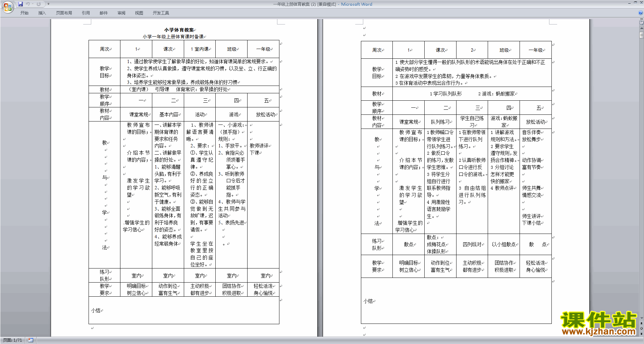Viewport: 644px width, 344px height.
Task: Open the 审阅 ribbon tab
Action: pyautogui.click(x=121, y=13)
